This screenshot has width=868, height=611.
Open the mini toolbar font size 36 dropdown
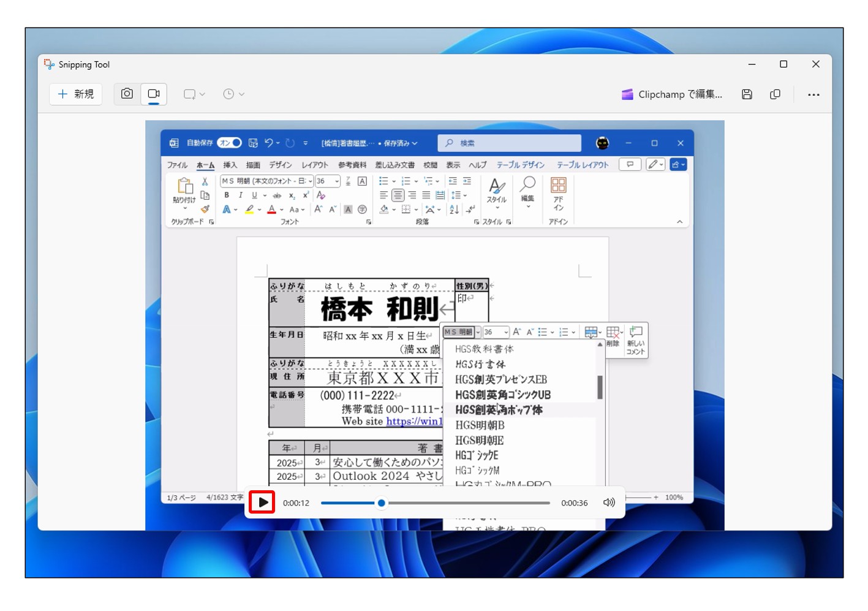(506, 332)
